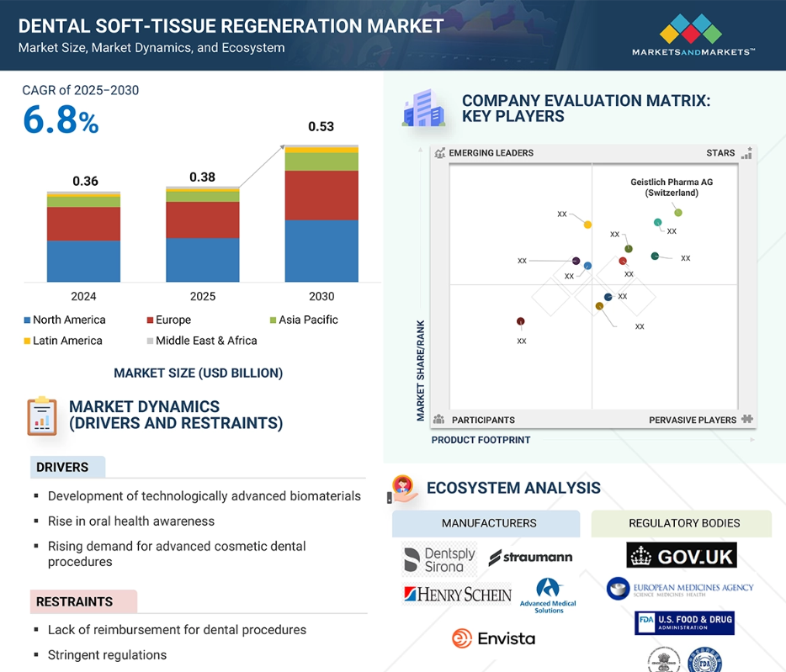Viewport: 786px width, 672px height.
Task: Click the 2024 stacked bar
Action: (83, 237)
